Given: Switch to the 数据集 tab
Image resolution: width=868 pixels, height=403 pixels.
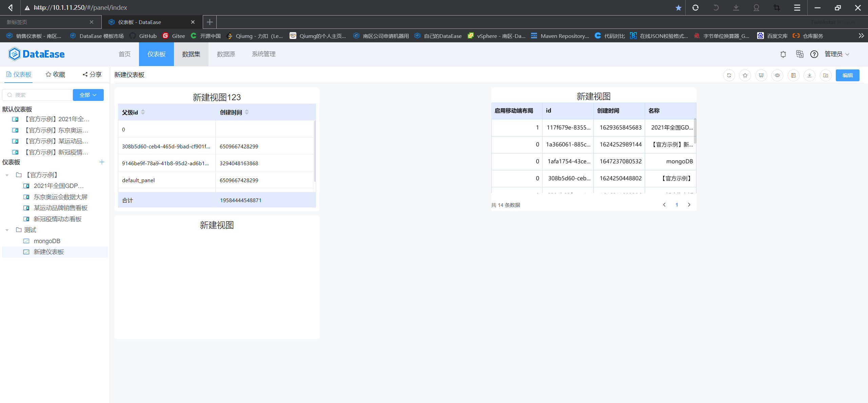Looking at the screenshot, I should [192, 54].
